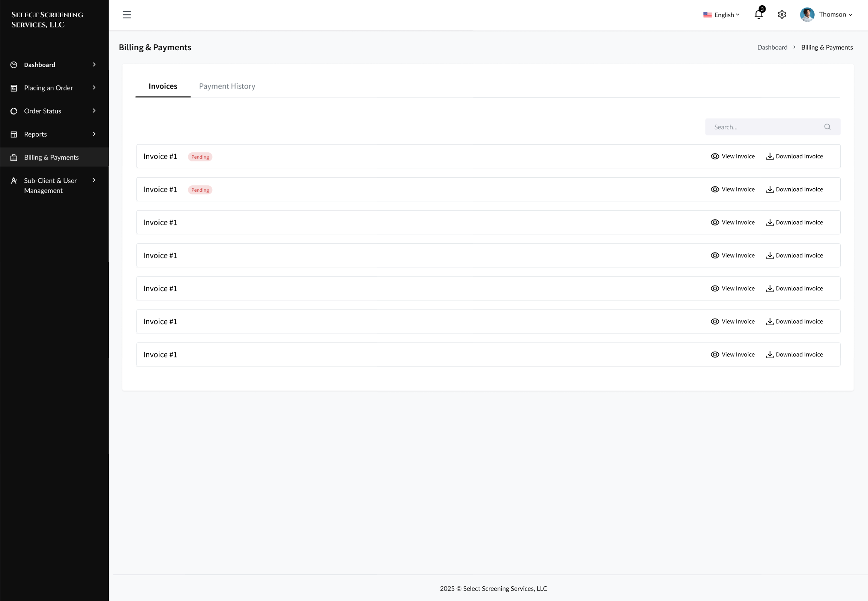Open the settings gear in header
The height and width of the screenshot is (601, 868).
[x=782, y=15]
